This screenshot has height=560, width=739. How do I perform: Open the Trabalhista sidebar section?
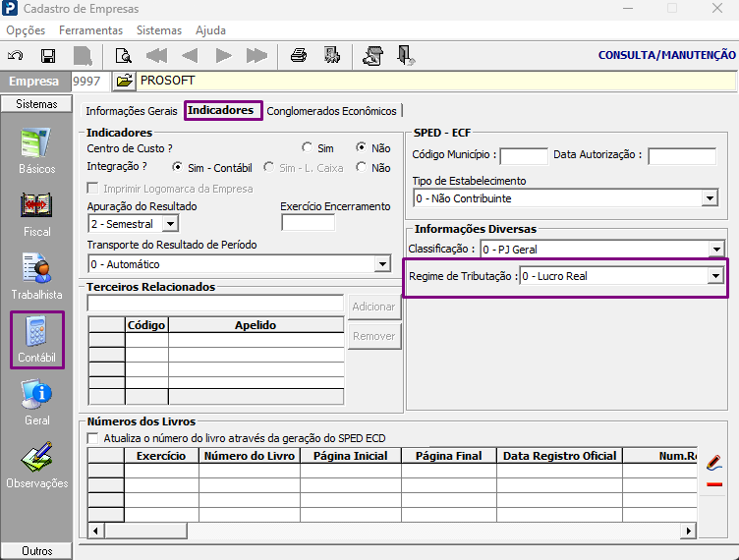(x=36, y=277)
